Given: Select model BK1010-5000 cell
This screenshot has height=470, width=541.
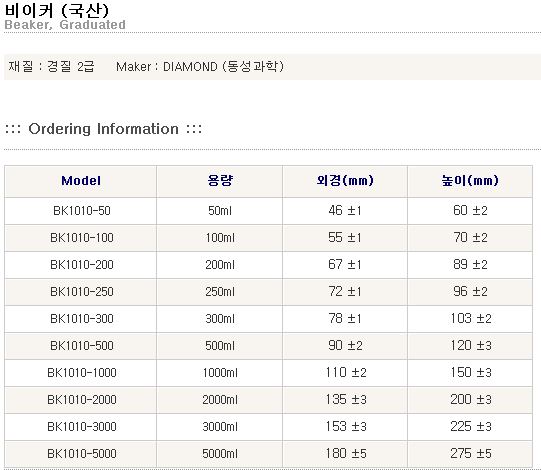Looking at the screenshot, I should point(81,454).
